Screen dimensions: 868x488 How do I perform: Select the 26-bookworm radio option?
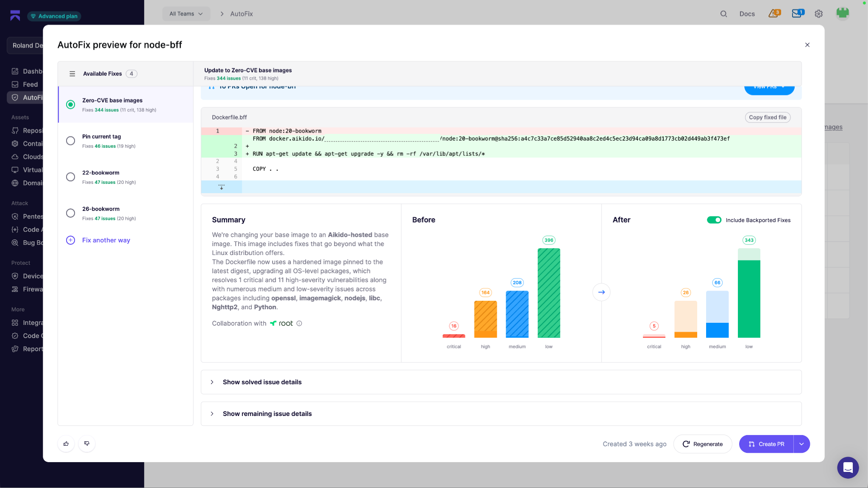(71, 213)
